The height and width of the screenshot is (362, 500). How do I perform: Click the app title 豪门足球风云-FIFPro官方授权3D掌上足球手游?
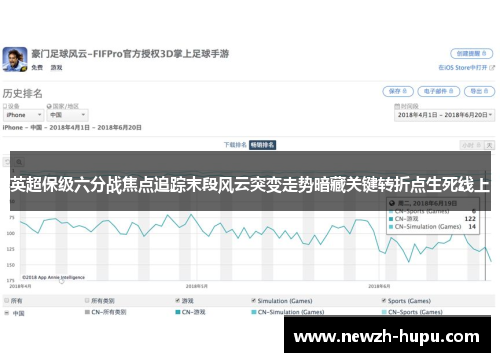130,53
